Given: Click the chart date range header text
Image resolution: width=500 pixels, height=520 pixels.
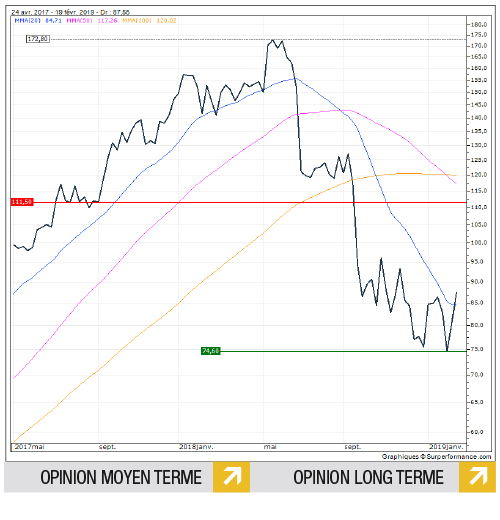Looking at the screenshot, I should click(x=70, y=12).
